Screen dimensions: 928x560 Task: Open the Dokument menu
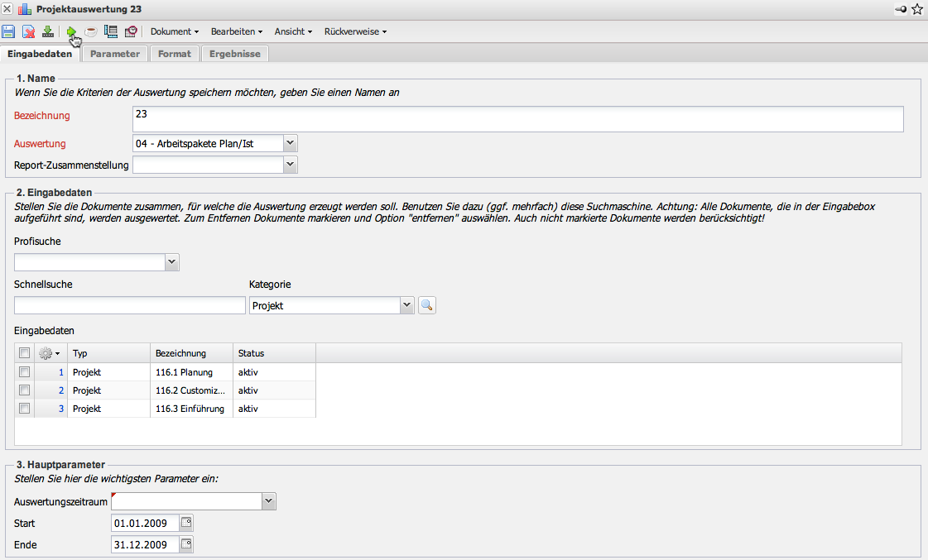click(x=174, y=31)
